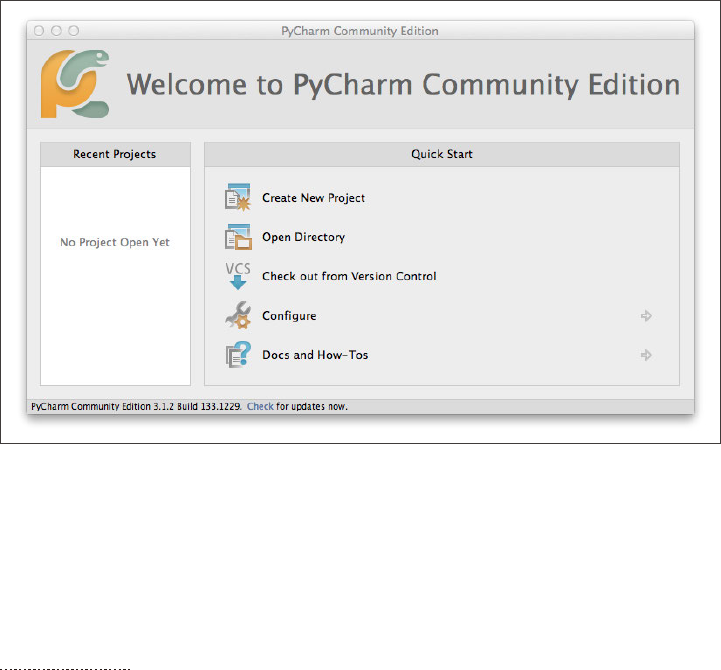Viewport: 721px width, 670px height.
Task: Click the Quick Start header
Action: tap(442, 154)
